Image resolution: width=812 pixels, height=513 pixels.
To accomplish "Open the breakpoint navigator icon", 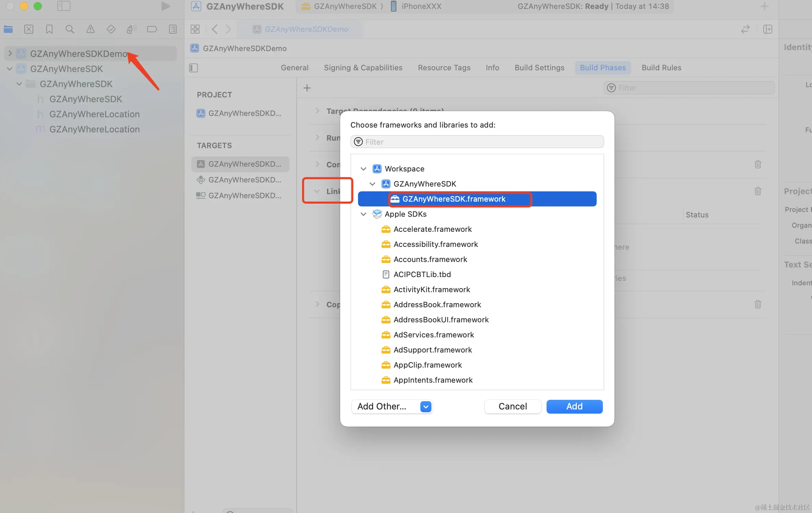I will pyautogui.click(x=152, y=29).
